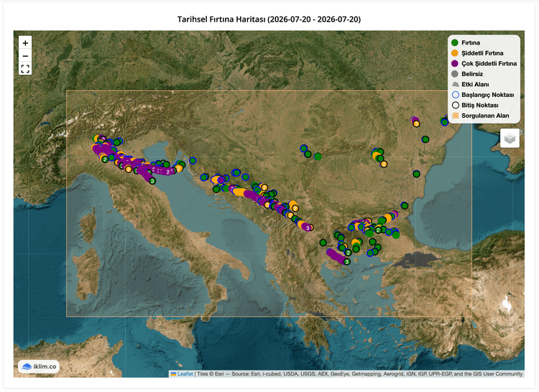Click the gray Belirsiz legend marker
The height and width of the screenshot is (392, 539).
tap(455, 74)
